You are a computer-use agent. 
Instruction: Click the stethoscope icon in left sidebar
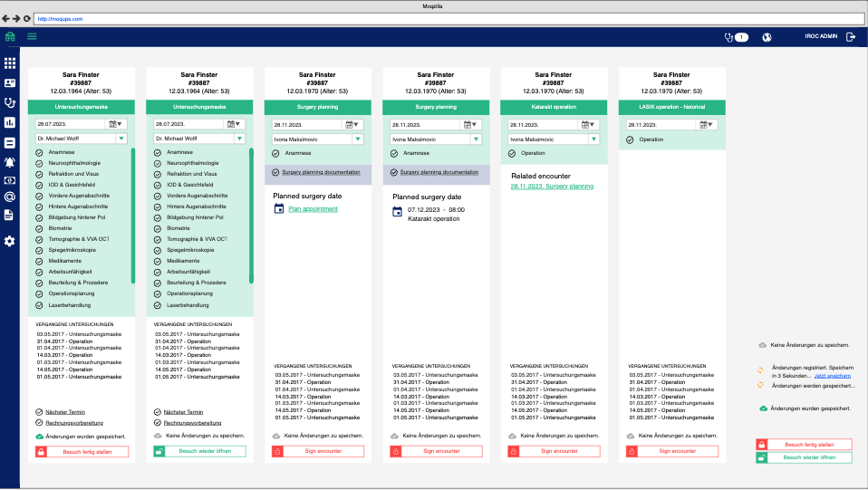tap(10, 102)
